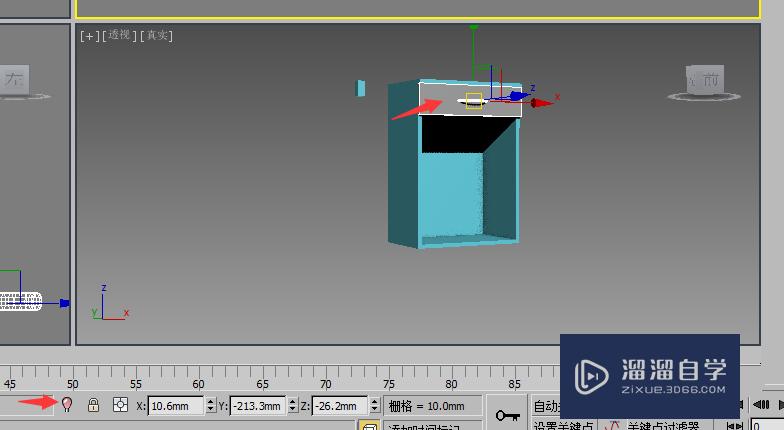The width and height of the screenshot is (784, 430).
Task: Click the Y coordinate field showing -213.3mm
Action: click(258, 406)
